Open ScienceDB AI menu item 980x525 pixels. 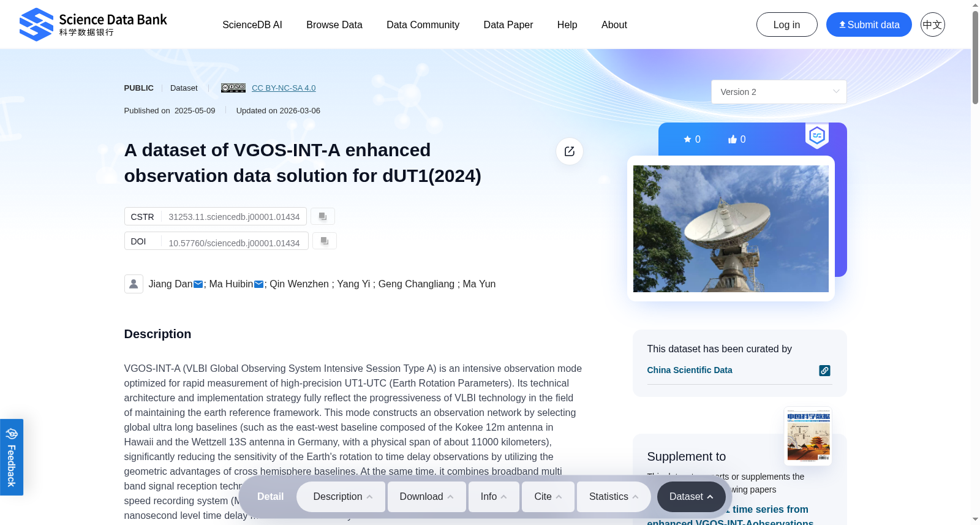252,25
